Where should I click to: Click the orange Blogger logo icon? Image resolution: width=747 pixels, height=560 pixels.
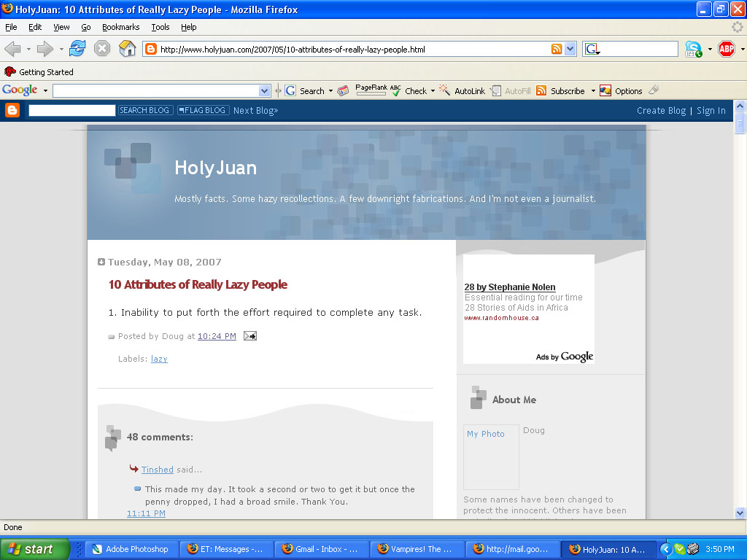click(x=12, y=110)
